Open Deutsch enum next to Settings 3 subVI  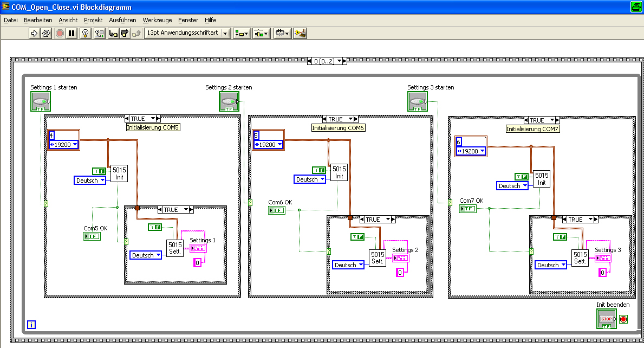551,265
